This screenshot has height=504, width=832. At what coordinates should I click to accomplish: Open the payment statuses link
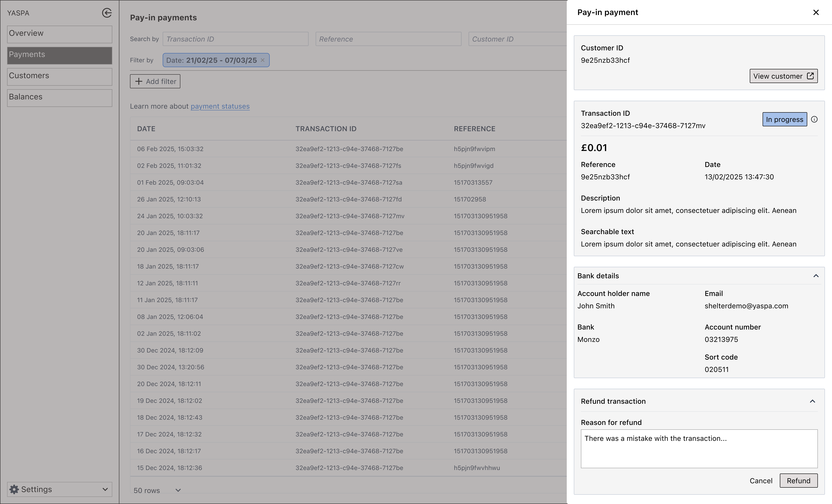tap(220, 106)
